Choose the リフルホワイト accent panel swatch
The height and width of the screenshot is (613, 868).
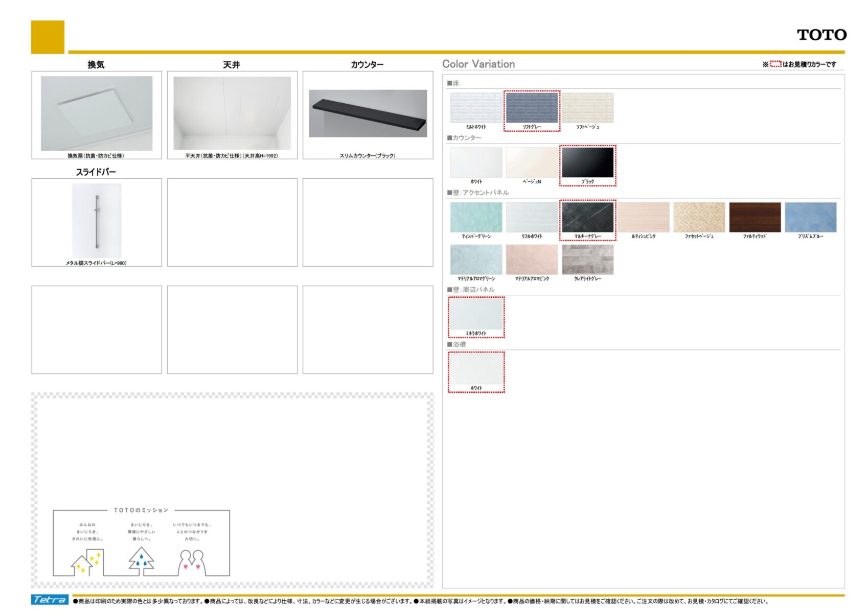coord(532,217)
